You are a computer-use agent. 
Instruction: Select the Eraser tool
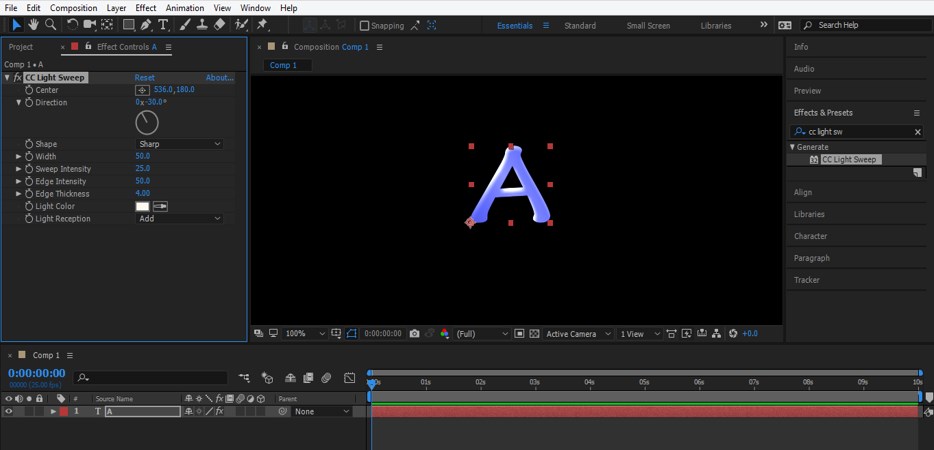[x=220, y=25]
